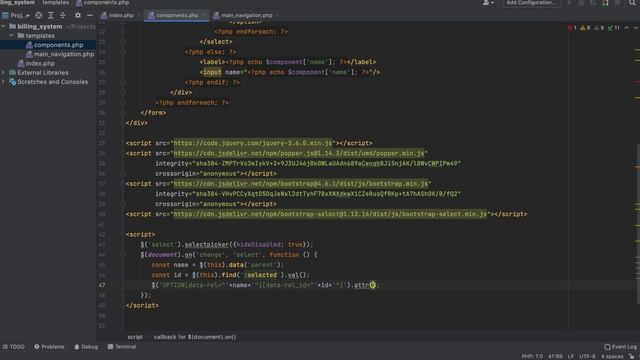Click the Debug bug icon in toolbar
Screen dimensions: 640x360
(582, 3)
